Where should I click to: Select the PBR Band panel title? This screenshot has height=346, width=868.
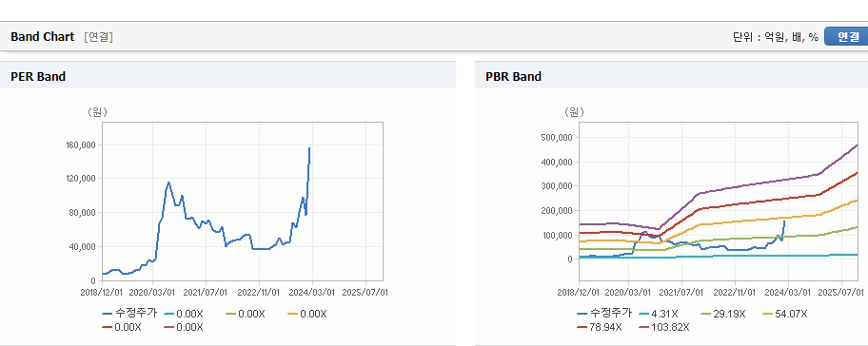coord(513,77)
